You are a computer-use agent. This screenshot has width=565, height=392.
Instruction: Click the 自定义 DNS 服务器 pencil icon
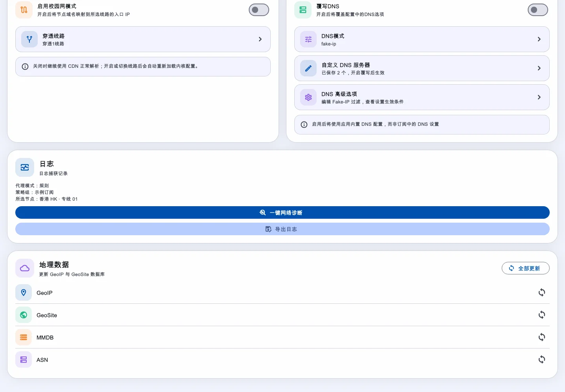308,68
